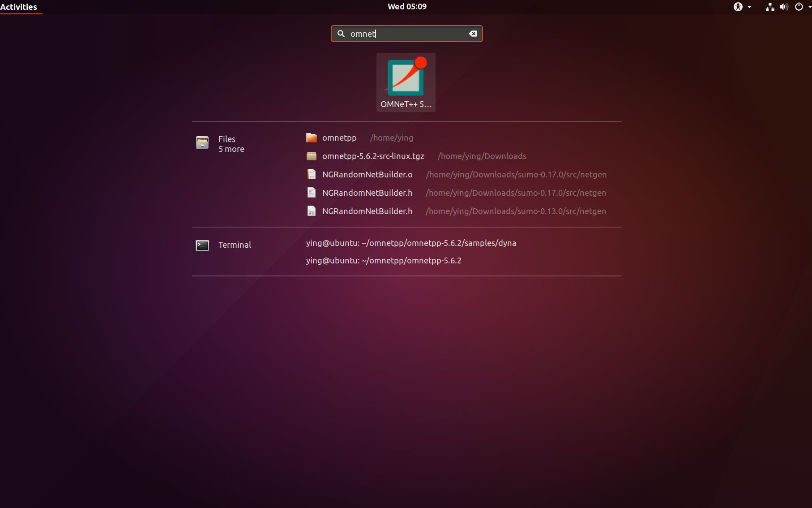
Task: Click the power icon in the top bar
Action: (798, 7)
